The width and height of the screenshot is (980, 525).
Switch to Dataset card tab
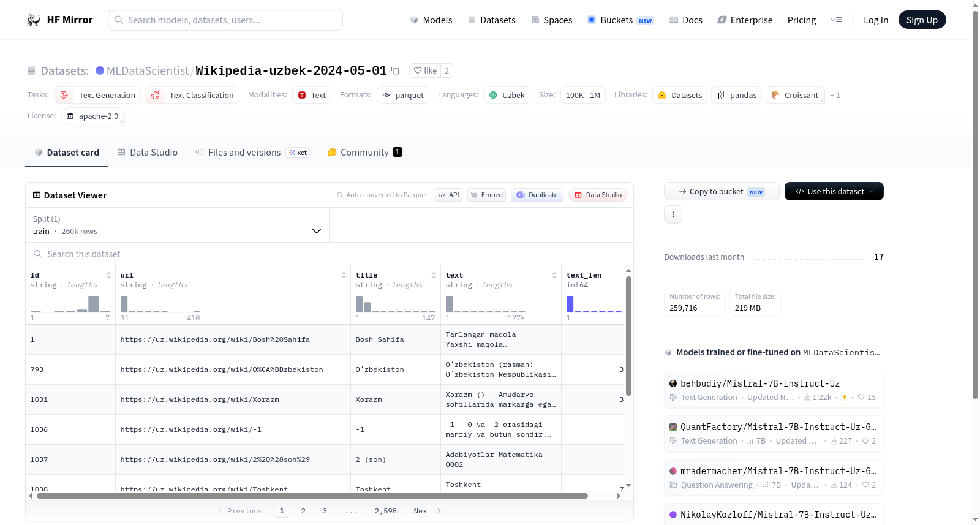(66, 153)
